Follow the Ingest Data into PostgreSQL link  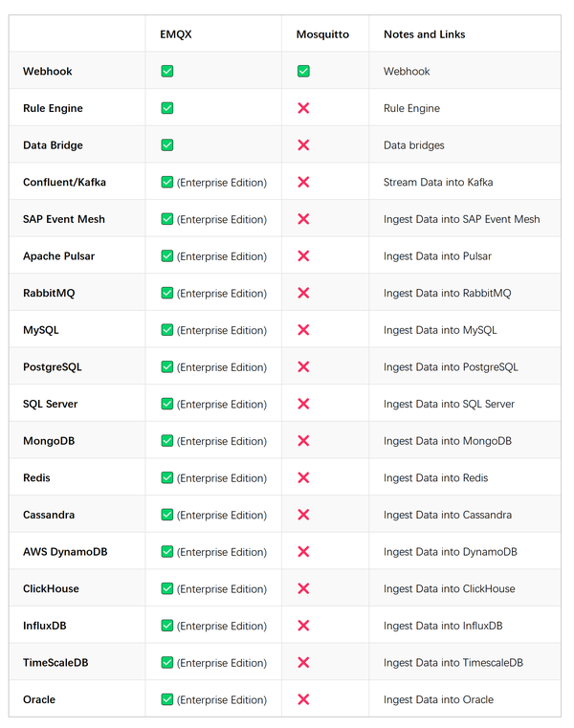451,367
